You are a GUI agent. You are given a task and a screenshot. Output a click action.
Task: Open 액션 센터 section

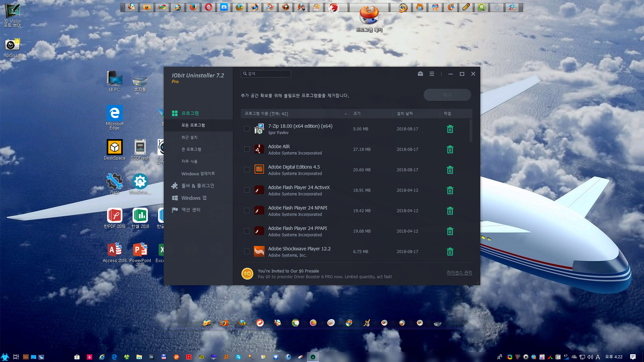pos(198,210)
